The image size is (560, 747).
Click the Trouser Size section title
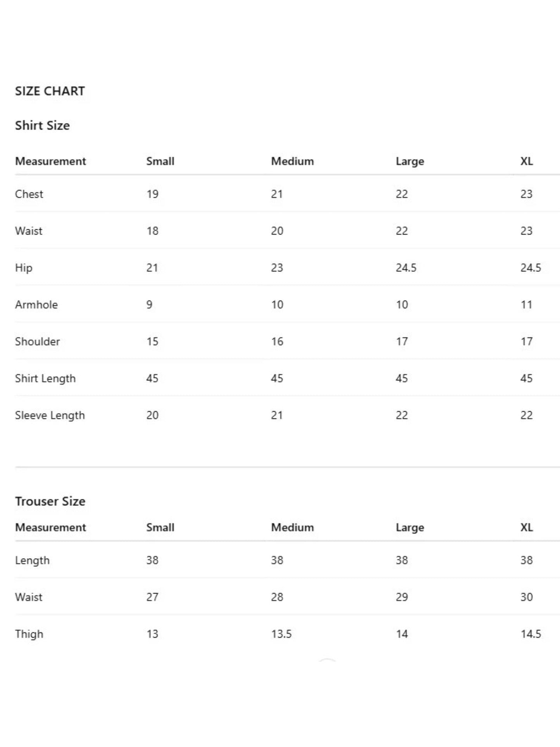coord(50,501)
